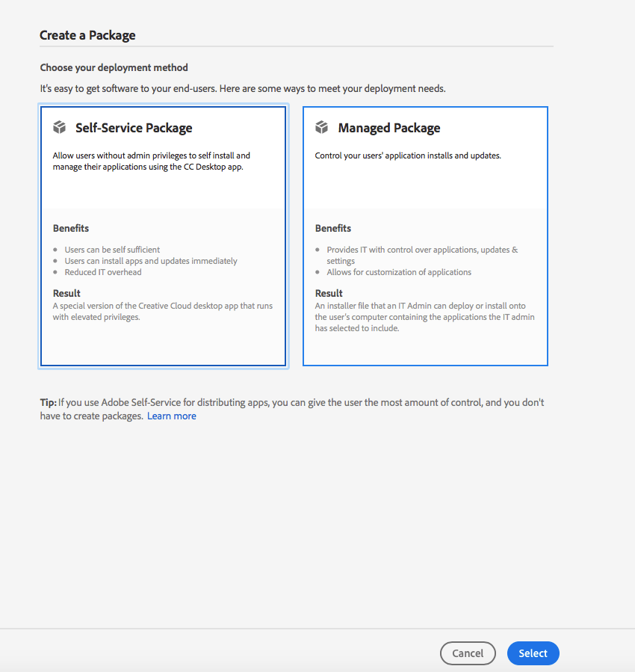Click the Managed Package box icon
The width and height of the screenshot is (635, 672).
coord(321,127)
